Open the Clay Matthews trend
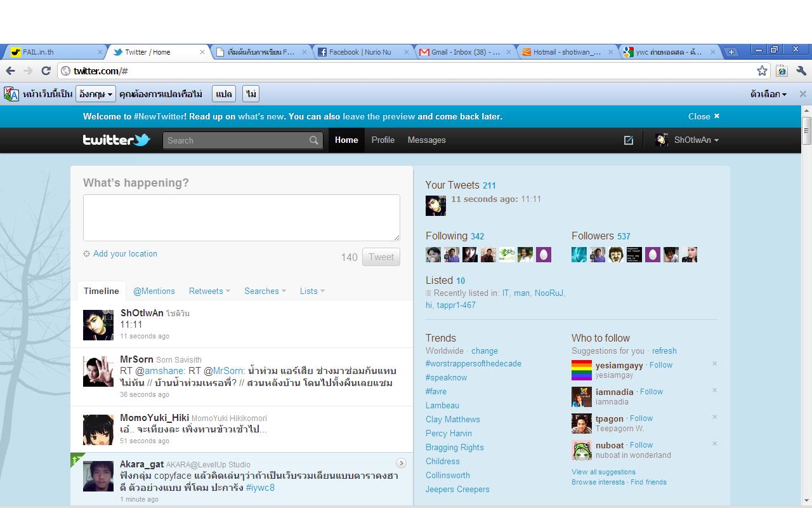 coord(453,420)
